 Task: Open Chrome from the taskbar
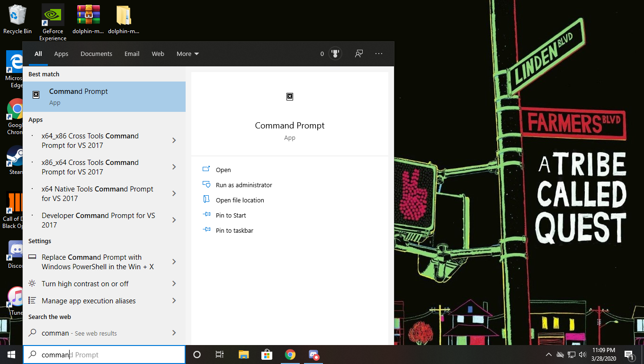point(290,355)
